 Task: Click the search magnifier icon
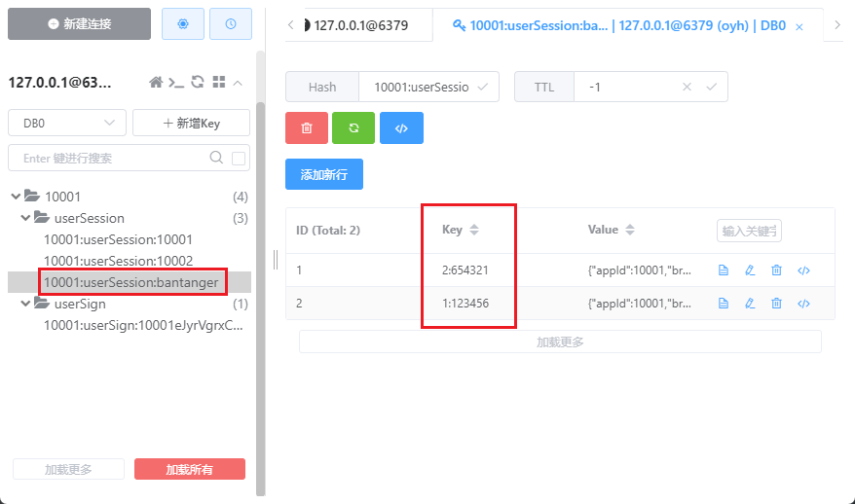click(x=216, y=158)
